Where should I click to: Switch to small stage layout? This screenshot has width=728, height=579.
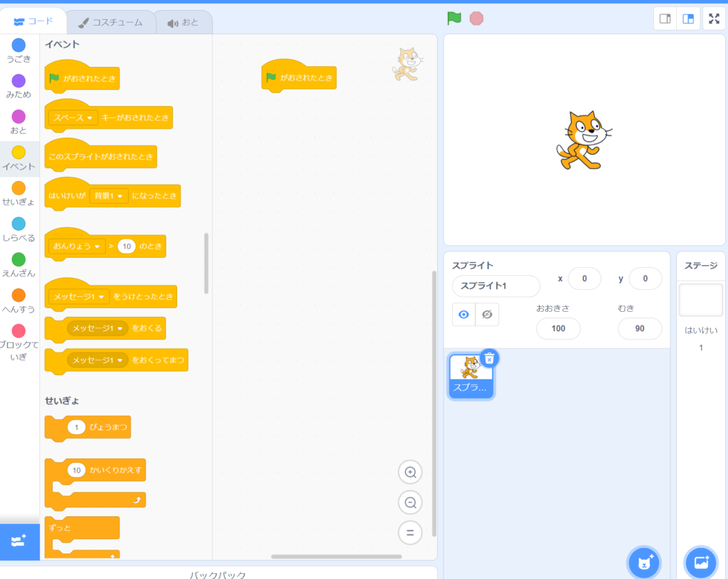pyautogui.click(x=665, y=19)
